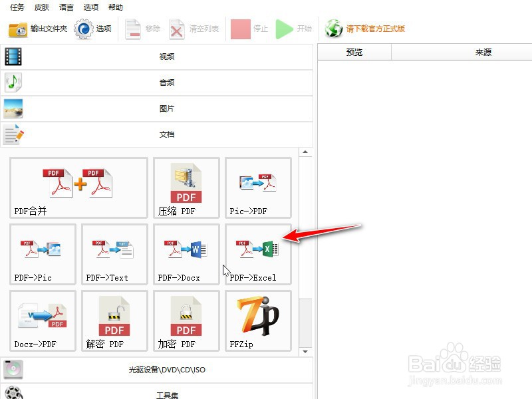Select the Pic->PDF converter
The image size is (532, 399).
tap(258, 188)
